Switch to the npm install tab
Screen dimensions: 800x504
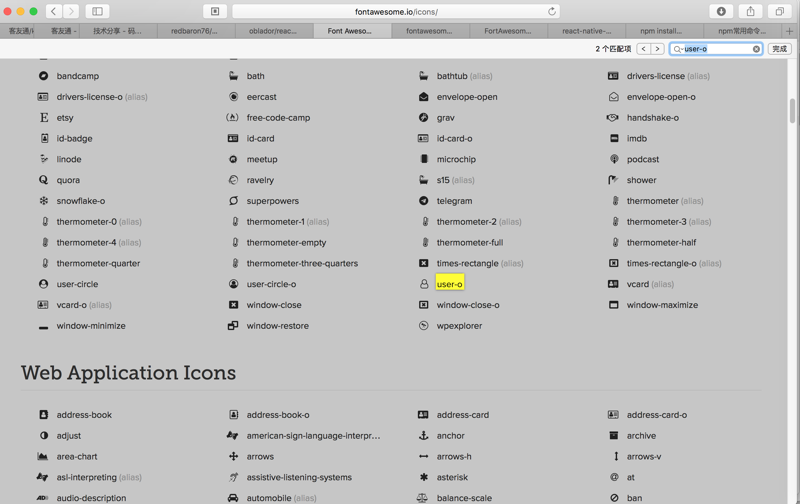(x=661, y=31)
